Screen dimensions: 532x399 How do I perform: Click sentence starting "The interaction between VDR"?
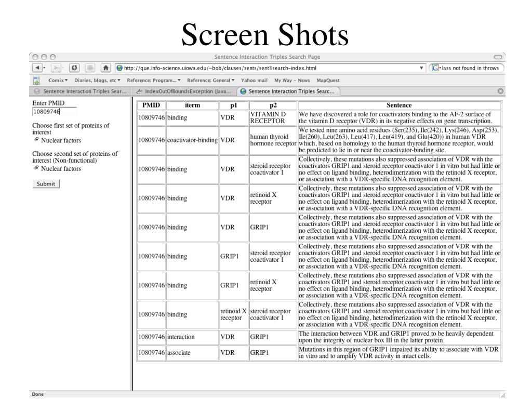click(400, 337)
